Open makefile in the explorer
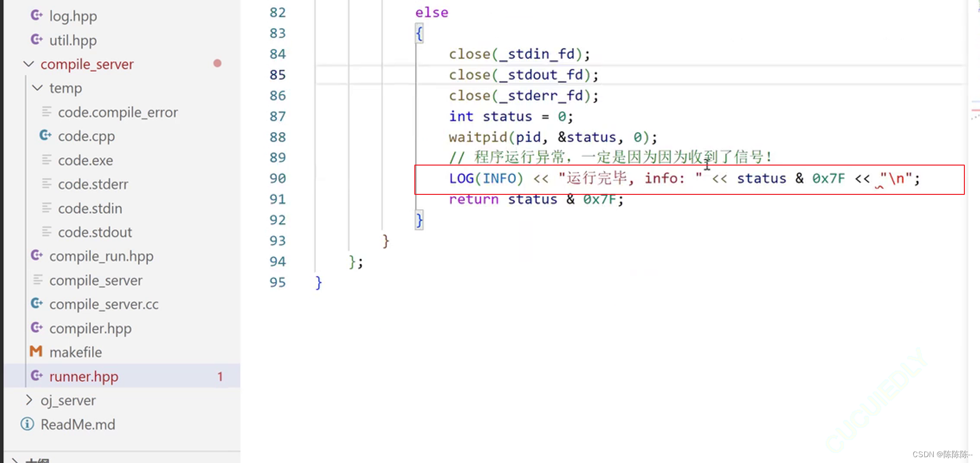Screen dimensions: 980x463 click(76, 352)
